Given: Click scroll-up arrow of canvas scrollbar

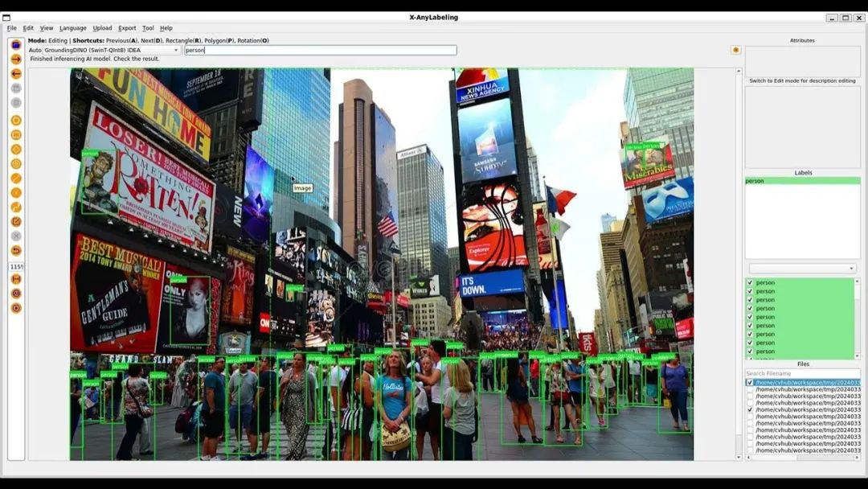Looking at the screenshot, I should tap(739, 71).
